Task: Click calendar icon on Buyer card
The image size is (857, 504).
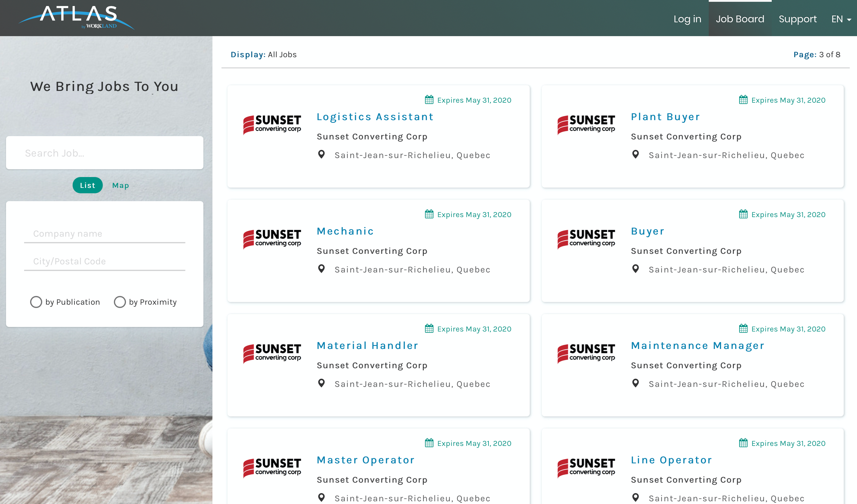Action: [743, 214]
